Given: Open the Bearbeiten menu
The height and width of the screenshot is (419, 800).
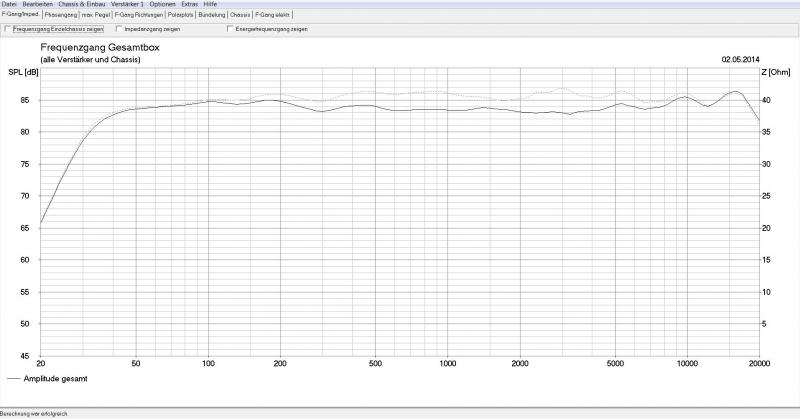Looking at the screenshot, I should click(37, 4).
